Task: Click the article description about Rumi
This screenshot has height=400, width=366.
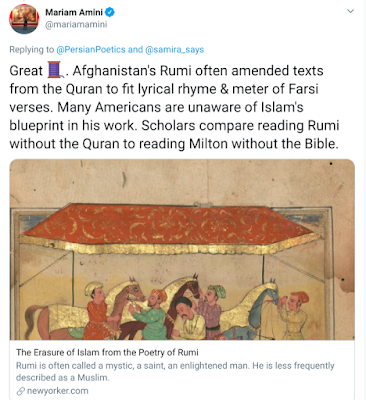Action: pyautogui.click(x=175, y=371)
